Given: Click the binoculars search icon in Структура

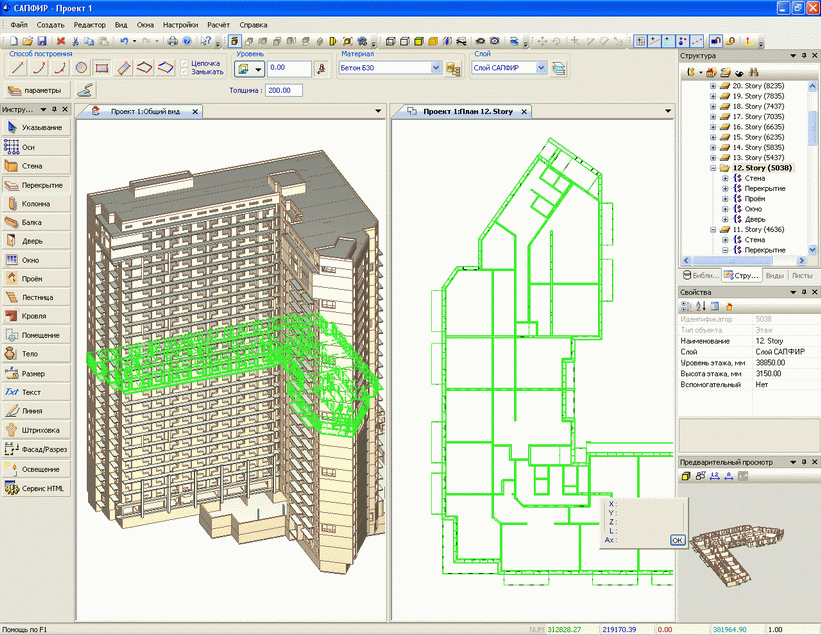Looking at the screenshot, I should coord(754,73).
